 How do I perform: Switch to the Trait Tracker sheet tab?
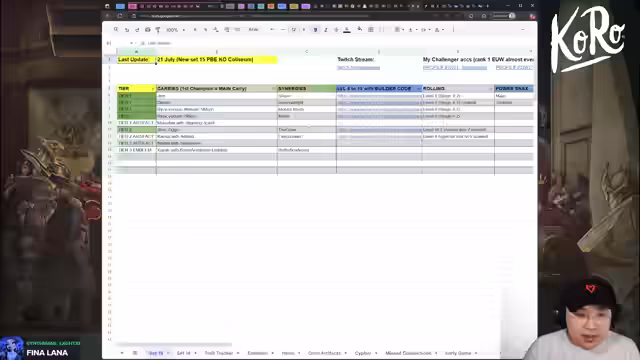click(219, 353)
